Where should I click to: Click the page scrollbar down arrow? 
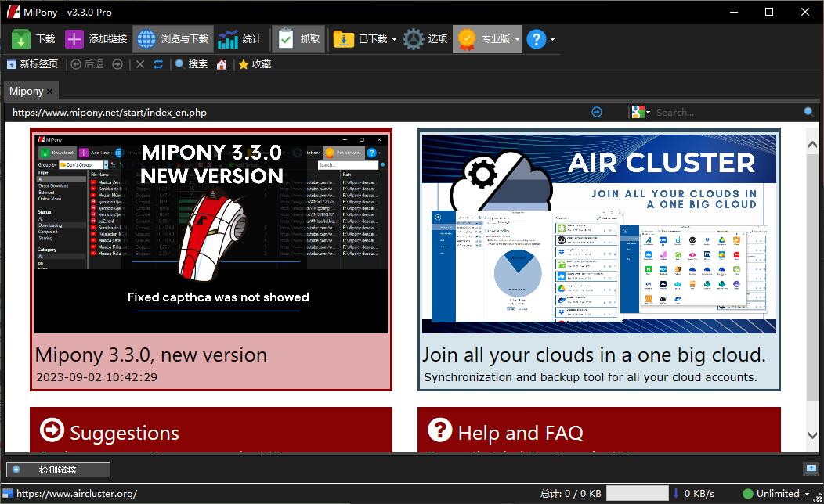click(x=812, y=435)
